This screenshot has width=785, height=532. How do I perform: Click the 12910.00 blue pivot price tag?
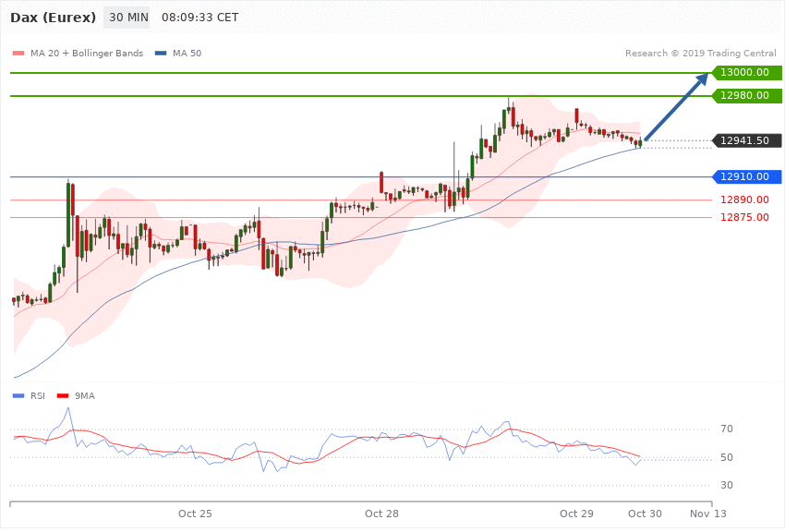tap(747, 176)
